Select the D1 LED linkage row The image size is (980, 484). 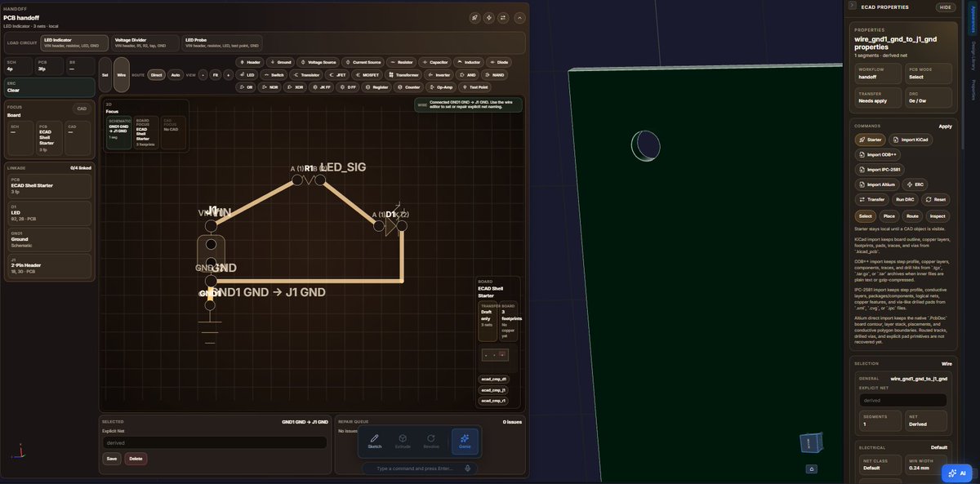coord(49,212)
